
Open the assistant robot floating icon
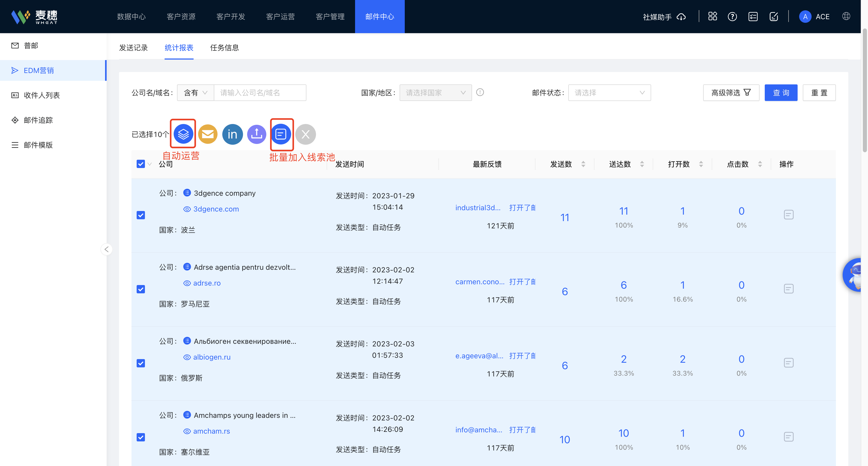tap(852, 275)
